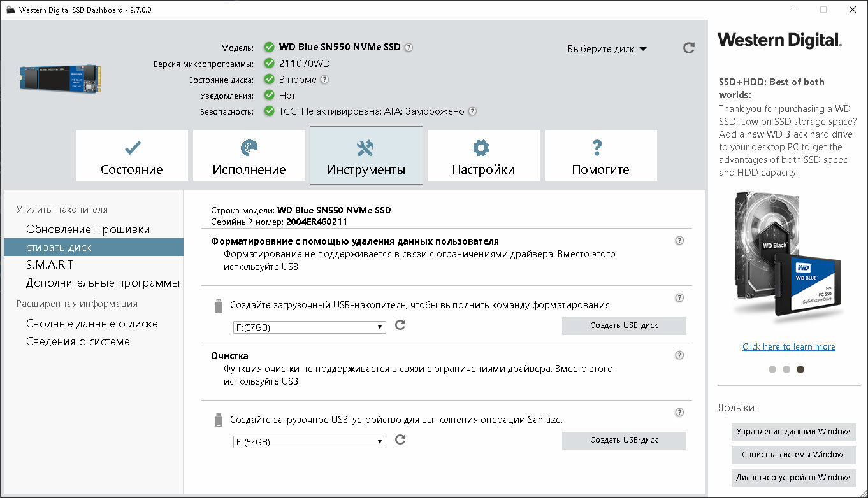Click help icon next to security status
Screen dimensions: 868x498
click(x=472, y=111)
